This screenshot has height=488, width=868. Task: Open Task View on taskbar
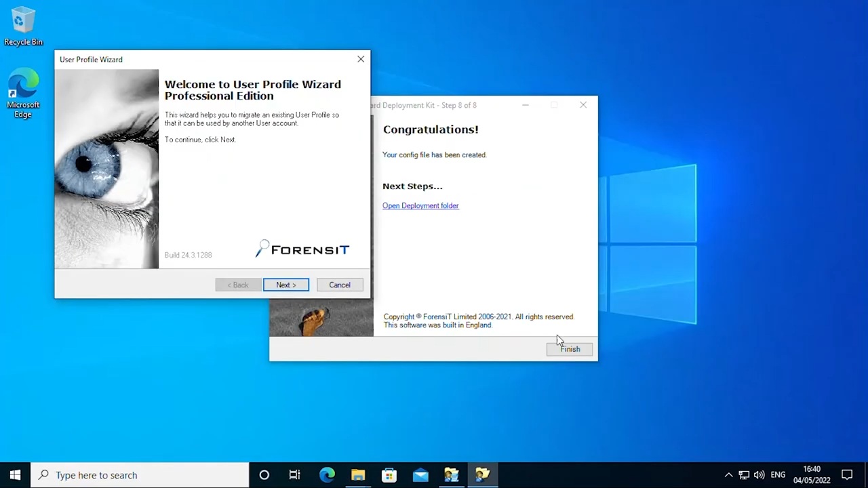[295, 475]
